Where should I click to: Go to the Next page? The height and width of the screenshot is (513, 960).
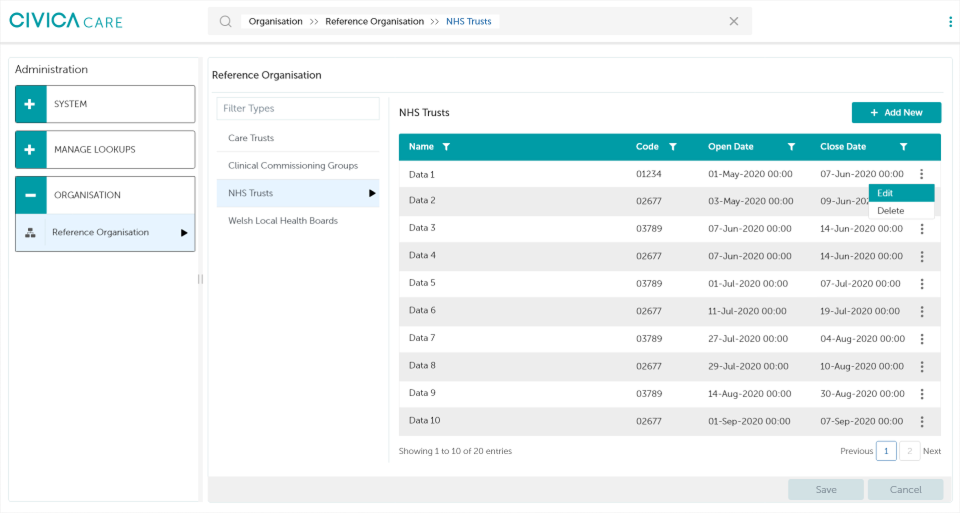(x=932, y=451)
